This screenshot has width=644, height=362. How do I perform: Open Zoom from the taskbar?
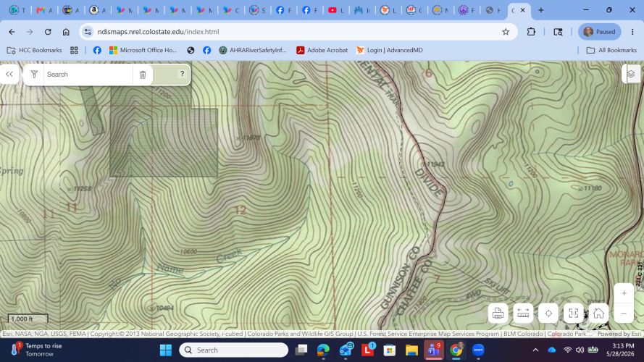point(478,350)
